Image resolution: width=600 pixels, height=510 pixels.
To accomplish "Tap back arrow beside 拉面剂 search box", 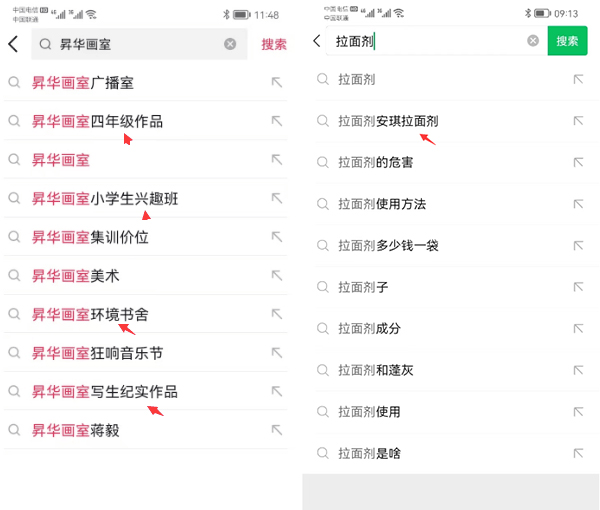I will pos(317,41).
